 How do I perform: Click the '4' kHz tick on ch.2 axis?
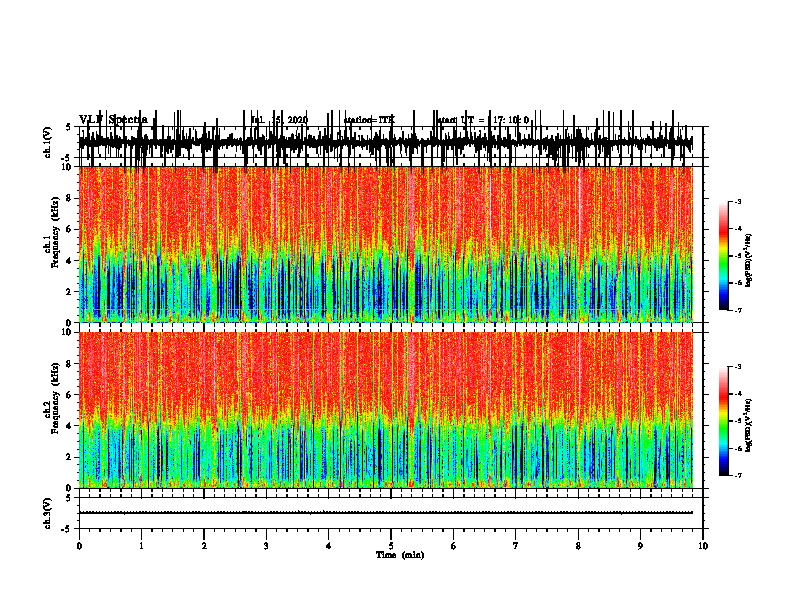coord(70,426)
